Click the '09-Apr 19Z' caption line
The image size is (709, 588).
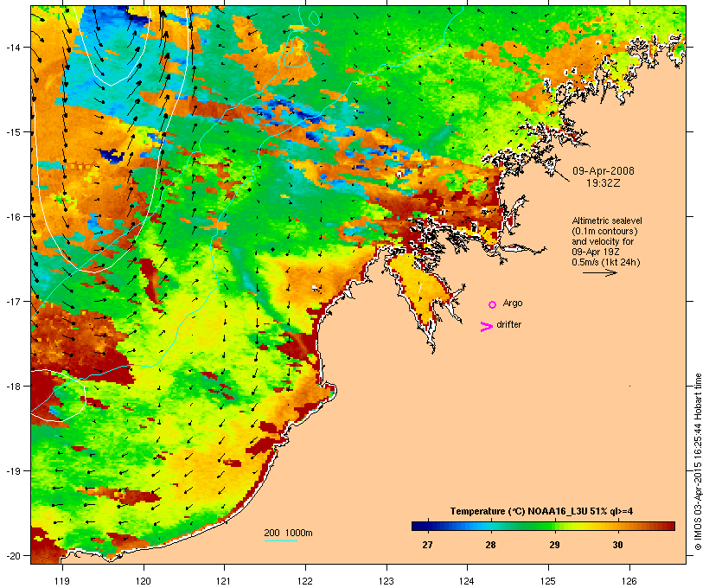596,252
